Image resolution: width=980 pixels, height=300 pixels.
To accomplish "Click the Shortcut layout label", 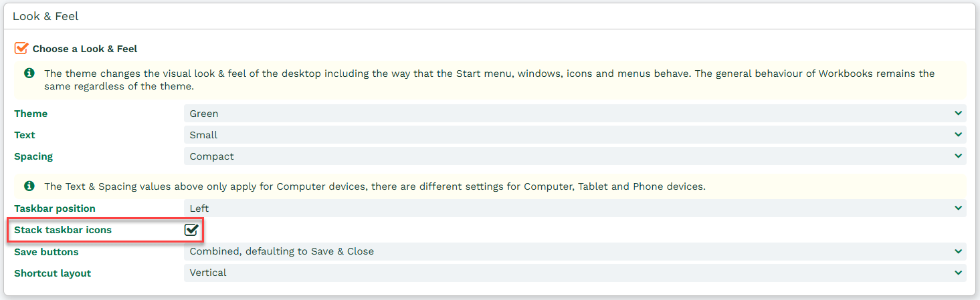I will tap(53, 273).
